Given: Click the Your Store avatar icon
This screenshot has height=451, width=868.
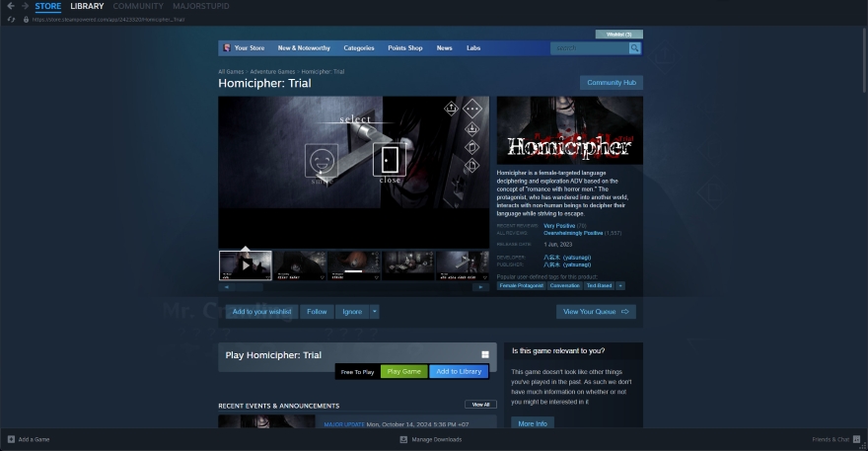Looking at the screenshot, I should tap(227, 48).
